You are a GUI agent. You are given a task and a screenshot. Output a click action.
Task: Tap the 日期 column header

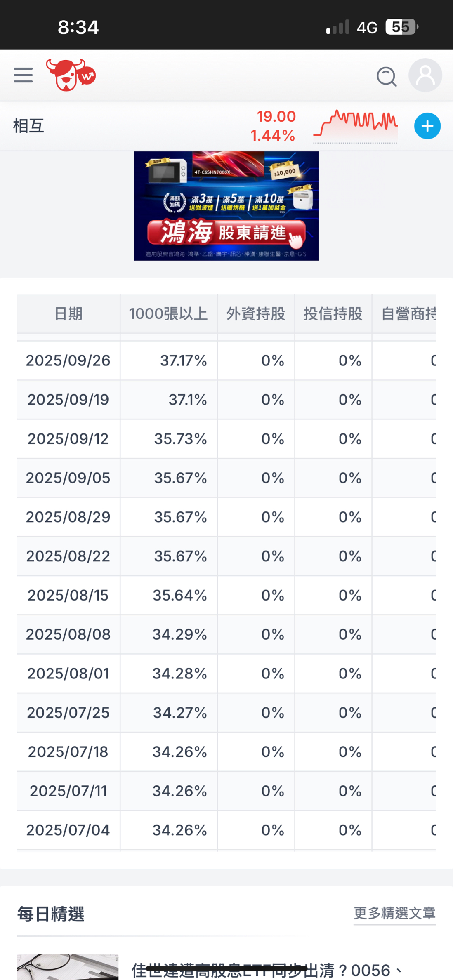click(x=68, y=314)
